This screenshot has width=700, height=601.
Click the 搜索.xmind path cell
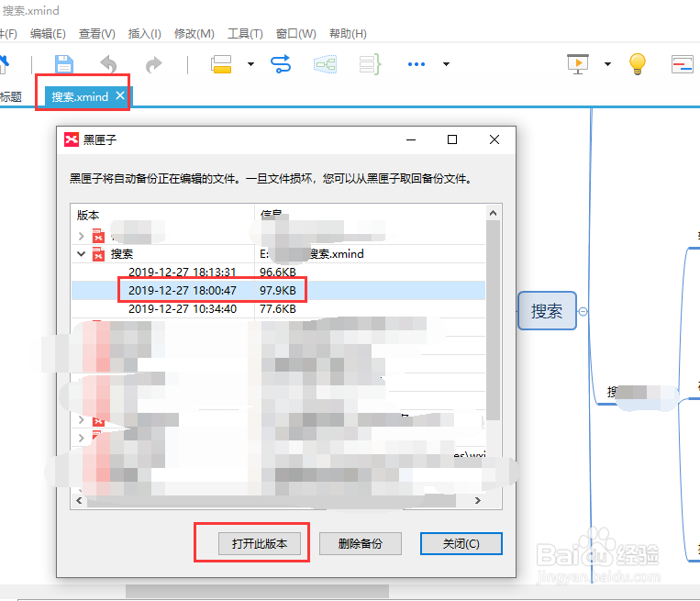312,254
